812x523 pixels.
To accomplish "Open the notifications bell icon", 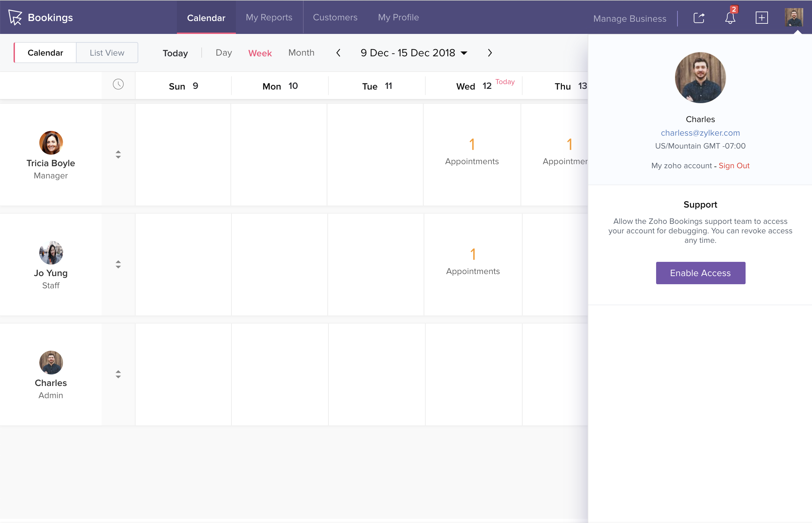I will coord(730,18).
